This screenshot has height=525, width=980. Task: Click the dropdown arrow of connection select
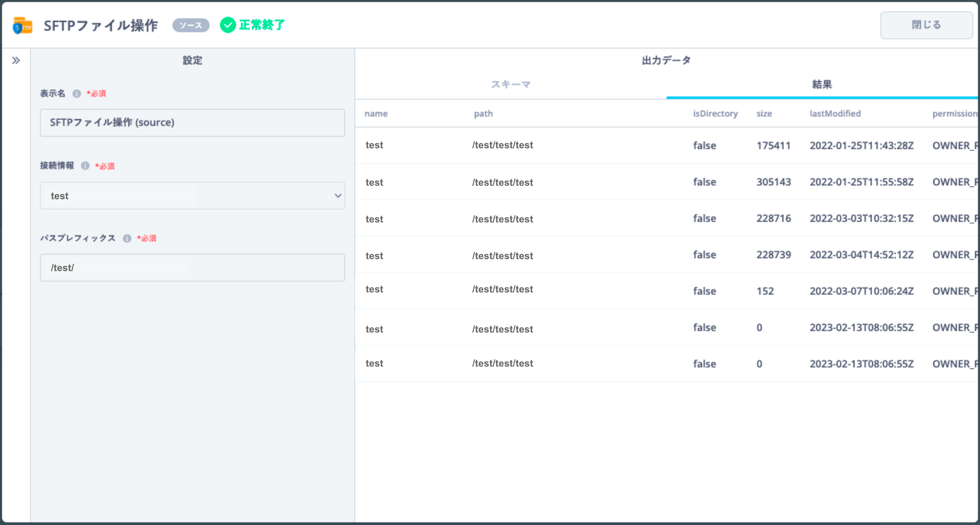(x=338, y=196)
